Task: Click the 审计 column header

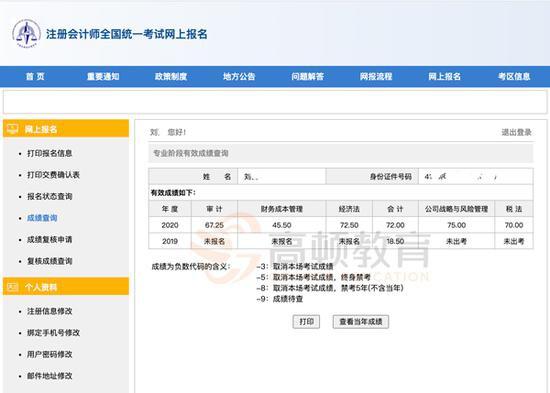Action: point(214,209)
